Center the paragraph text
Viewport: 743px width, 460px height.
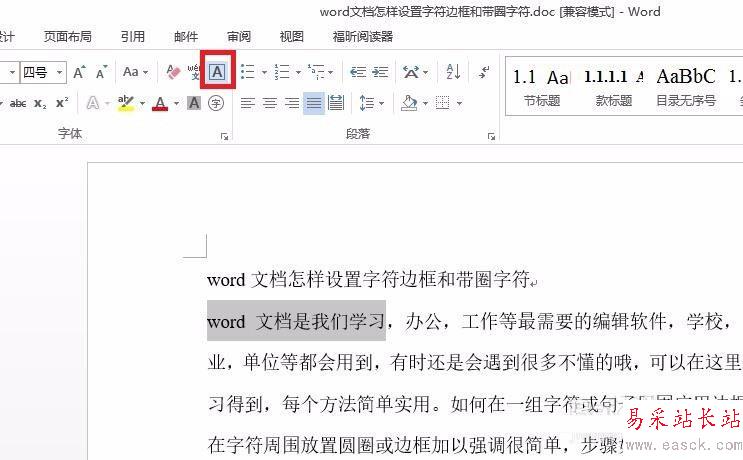[270, 103]
